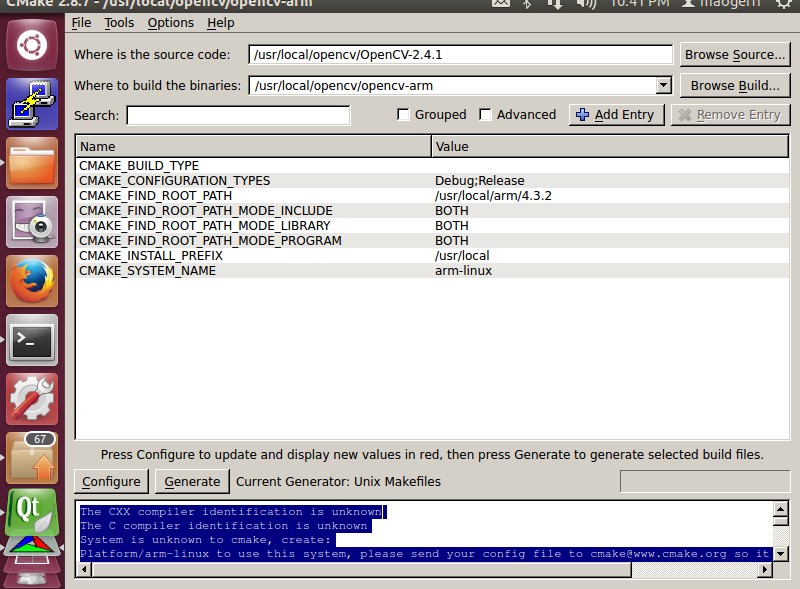Image resolution: width=800 pixels, height=589 pixels.
Task: Launch Cheese webcam booth from dock
Action: (32, 222)
